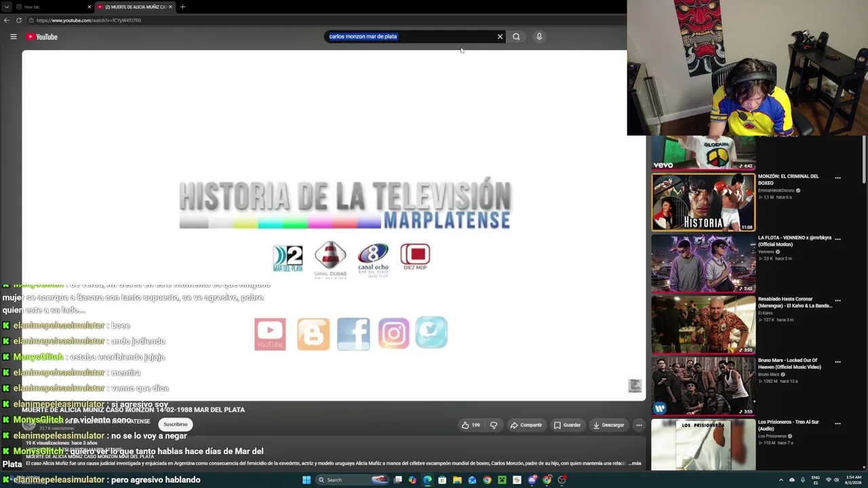Open more actions menu beside Descargar
868x488 pixels.
coord(639,425)
